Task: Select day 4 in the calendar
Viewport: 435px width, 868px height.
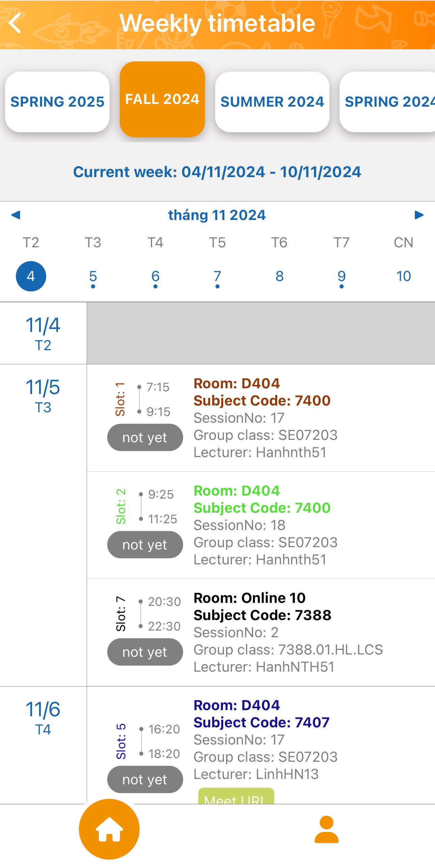Action: point(31,276)
